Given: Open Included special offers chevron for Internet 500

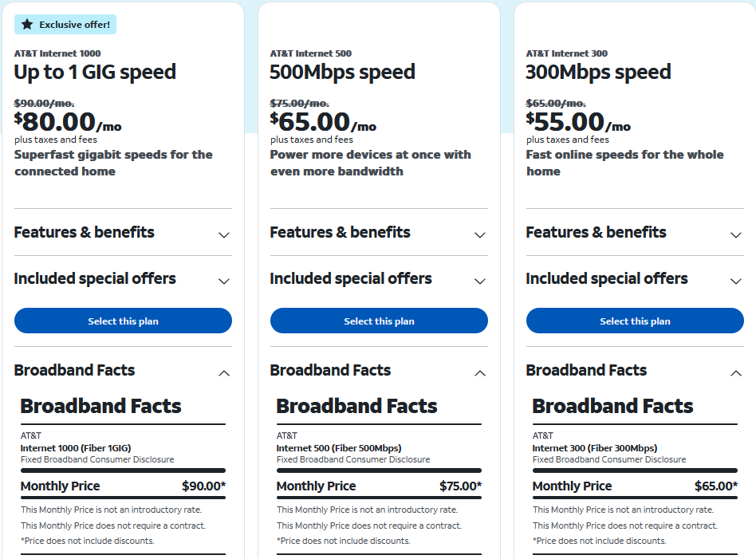Looking at the screenshot, I should coord(480,281).
